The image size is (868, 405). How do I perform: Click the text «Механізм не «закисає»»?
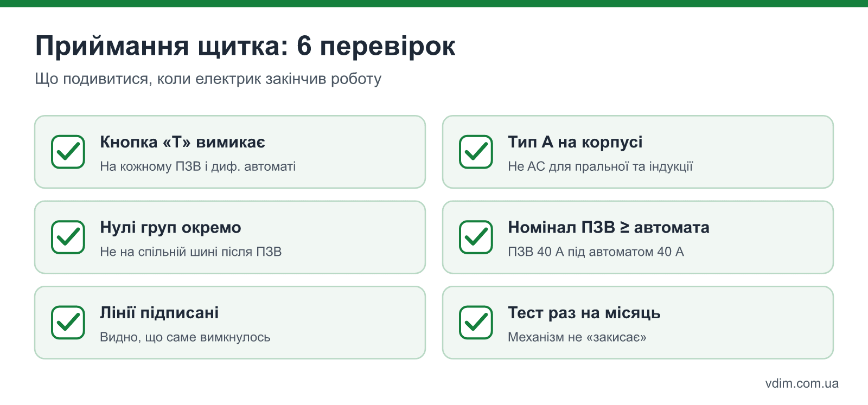tap(577, 337)
